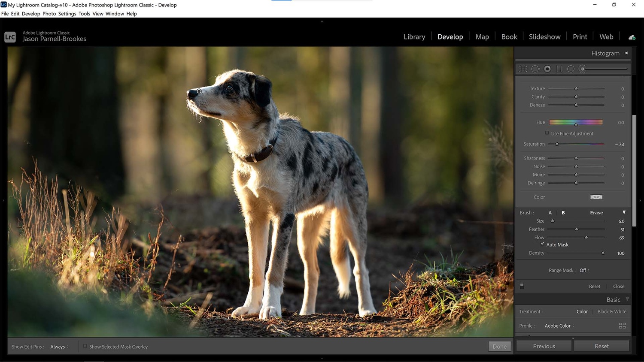Open the Help menu

pyautogui.click(x=131, y=14)
